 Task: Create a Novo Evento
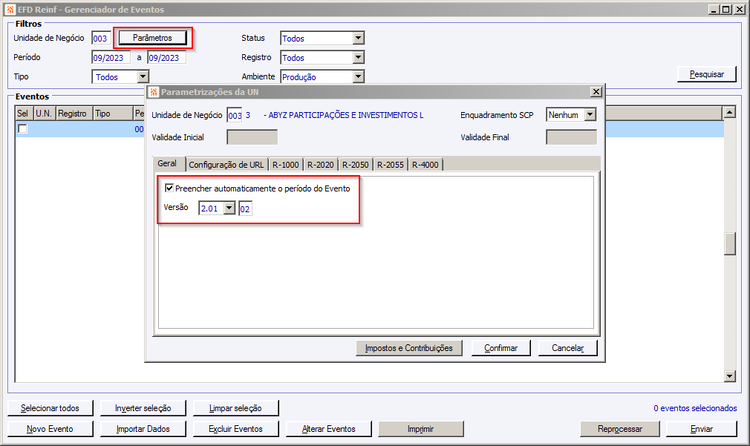click(50, 429)
